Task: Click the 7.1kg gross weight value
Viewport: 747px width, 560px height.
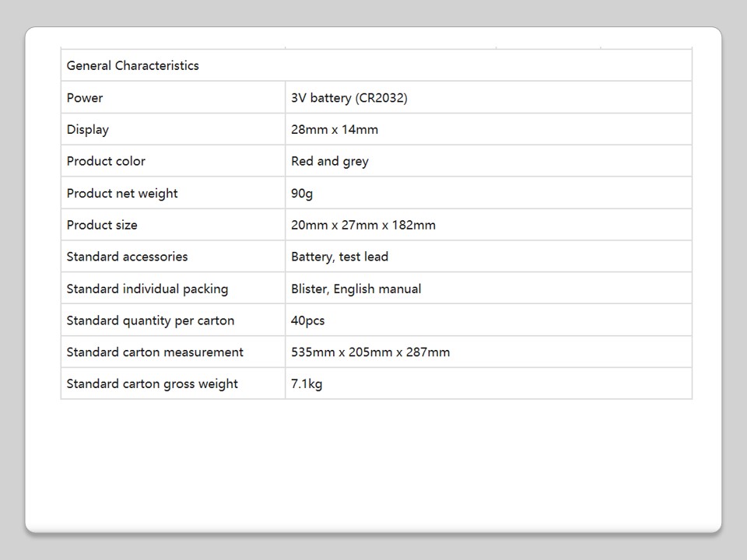Action: (x=307, y=384)
